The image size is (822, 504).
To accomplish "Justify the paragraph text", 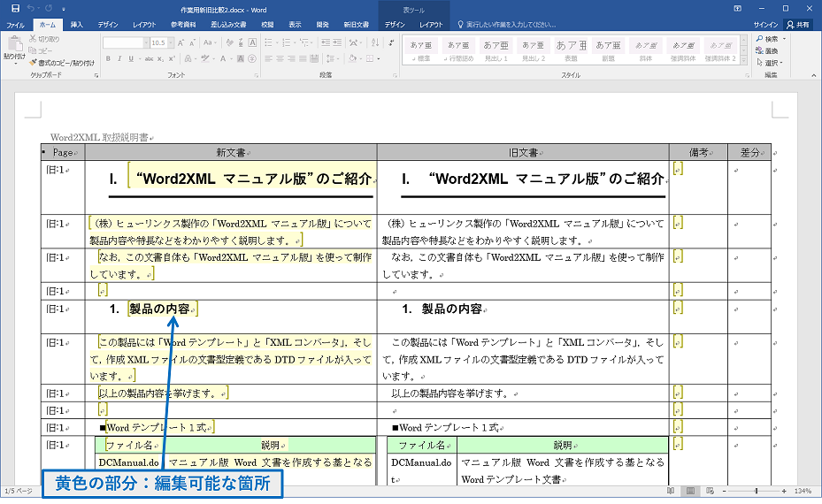I will [x=303, y=58].
